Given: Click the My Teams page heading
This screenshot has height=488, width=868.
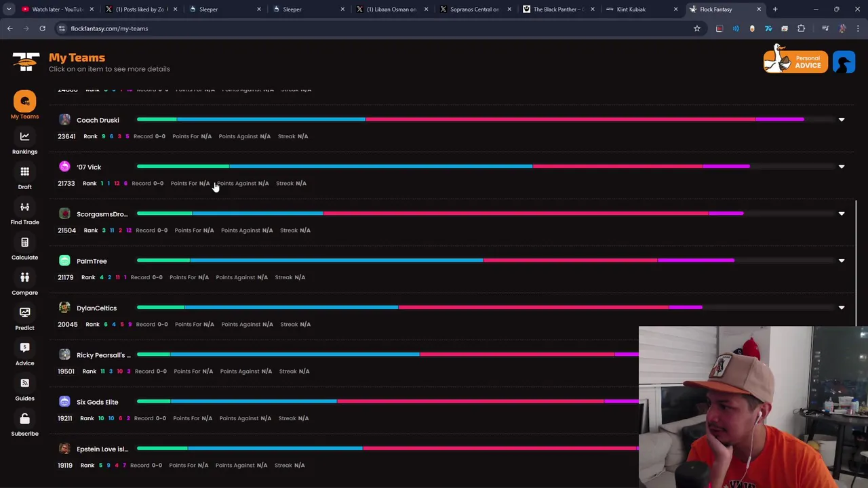Looking at the screenshot, I should (77, 58).
